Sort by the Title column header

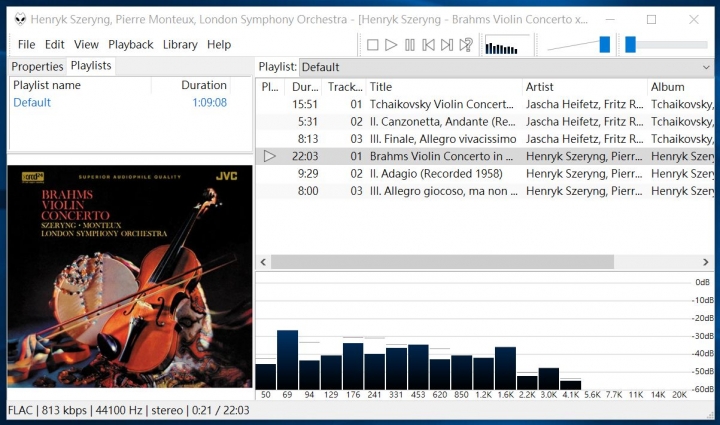[x=444, y=87]
